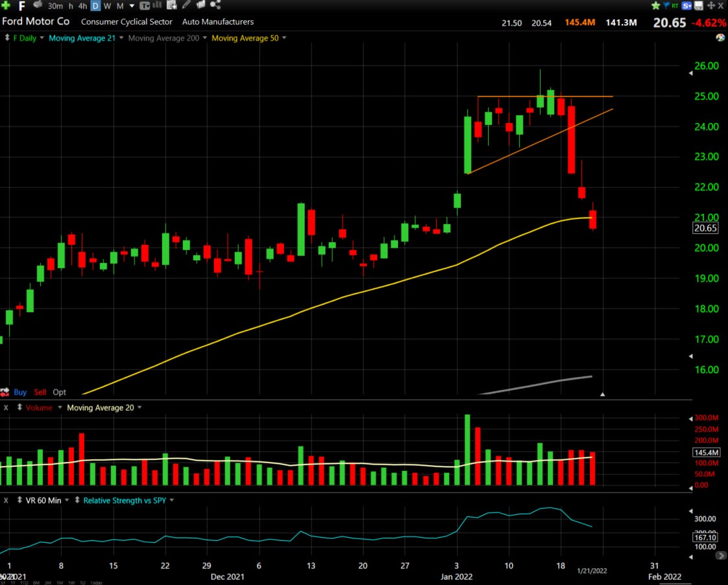Click the color wheel icon below the price
Image resolution: width=728 pixels, height=585 pixels.
click(720, 38)
